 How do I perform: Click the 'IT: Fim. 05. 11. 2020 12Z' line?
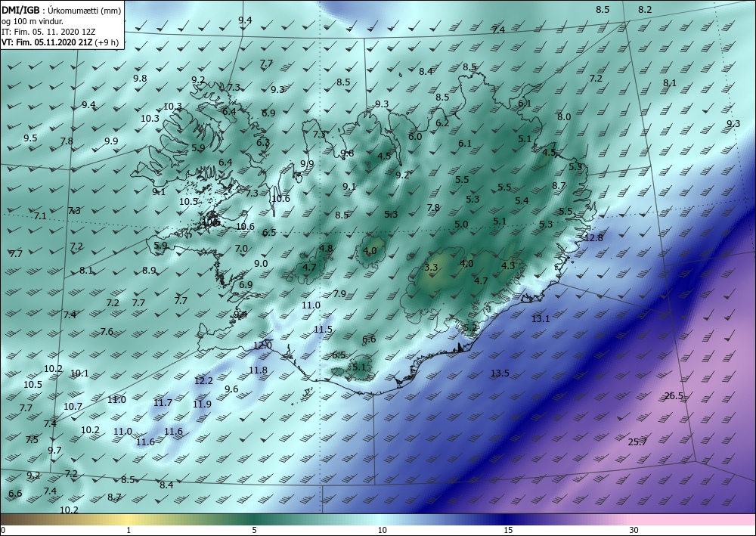[48, 32]
